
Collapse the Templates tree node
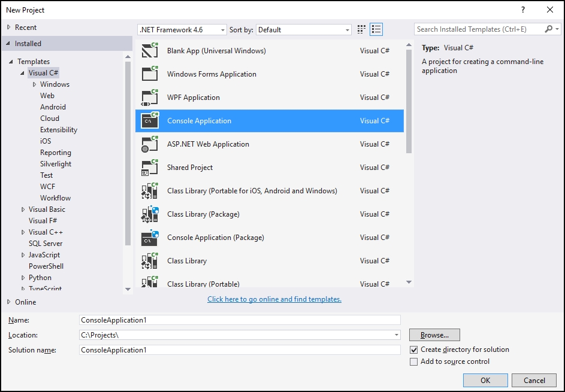pyautogui.click(x=11, y=62)
